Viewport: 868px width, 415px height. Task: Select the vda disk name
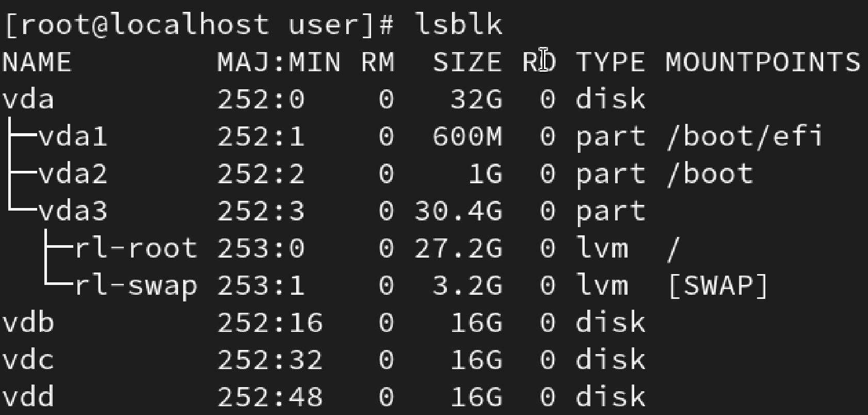click(x=28, y=99)
